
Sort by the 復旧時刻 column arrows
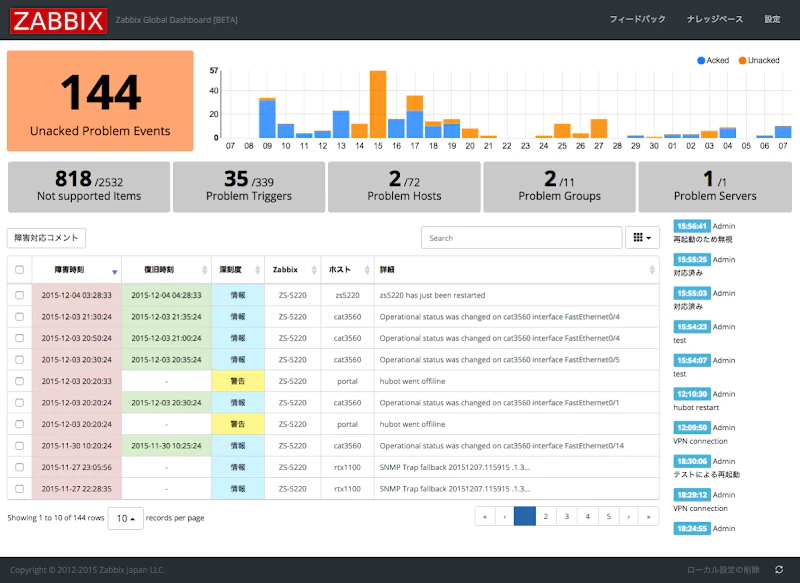click(205, 270)
